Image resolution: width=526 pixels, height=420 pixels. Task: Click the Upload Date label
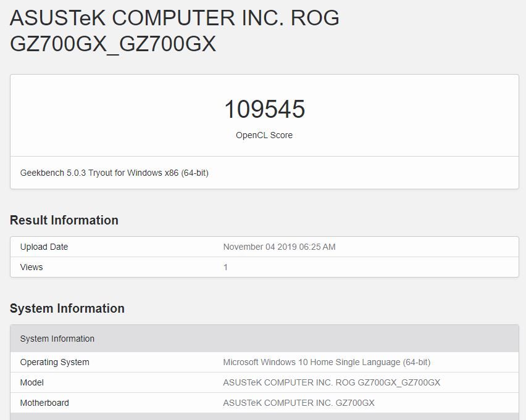tap(44, 247)
